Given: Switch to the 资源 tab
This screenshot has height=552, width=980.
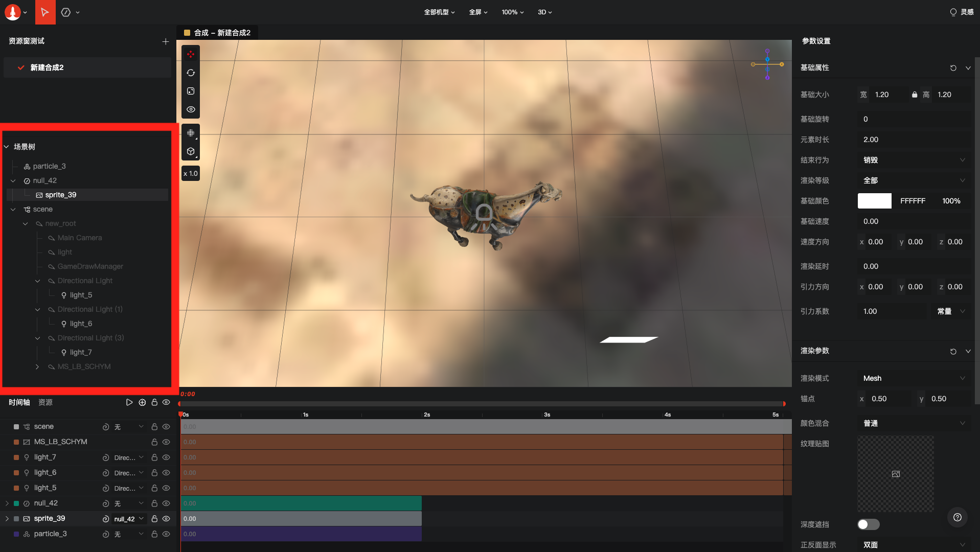Looking at the screenshot, I should coord(45,402).
